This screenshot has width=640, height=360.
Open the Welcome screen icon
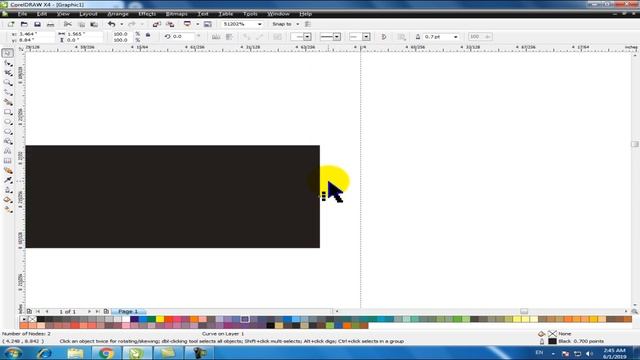pyautogui.click(x=208, y=24)
